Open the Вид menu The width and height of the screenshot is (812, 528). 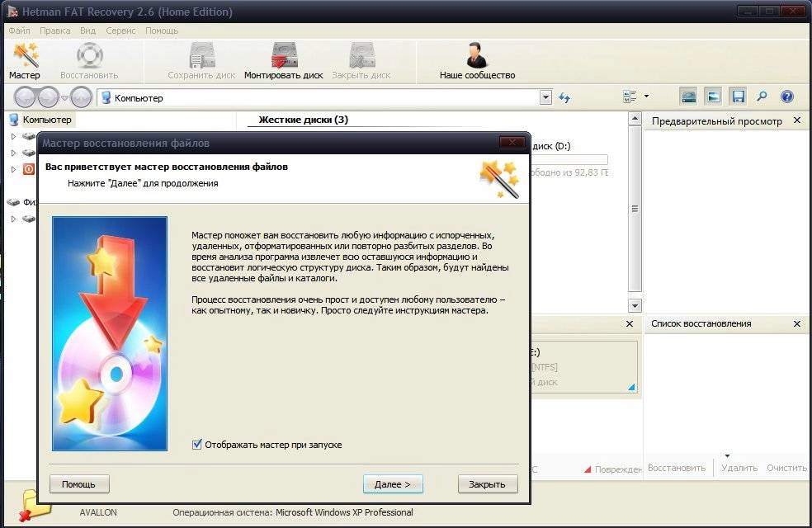pyautogui.click(x=87, y=31)
